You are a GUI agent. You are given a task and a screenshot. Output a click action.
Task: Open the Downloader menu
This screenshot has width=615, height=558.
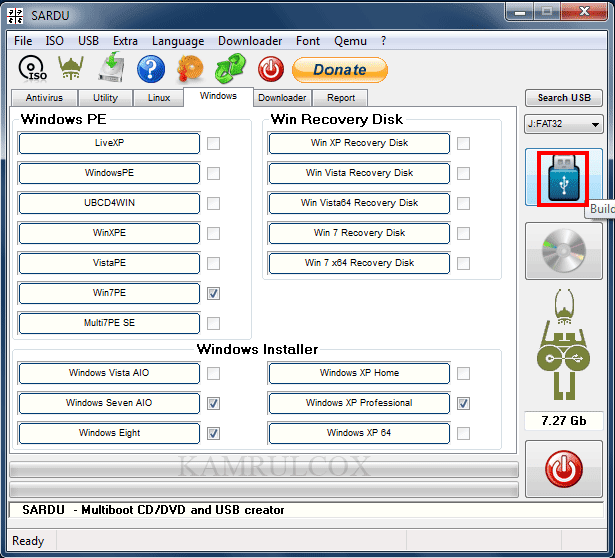(x=250, y=41)
